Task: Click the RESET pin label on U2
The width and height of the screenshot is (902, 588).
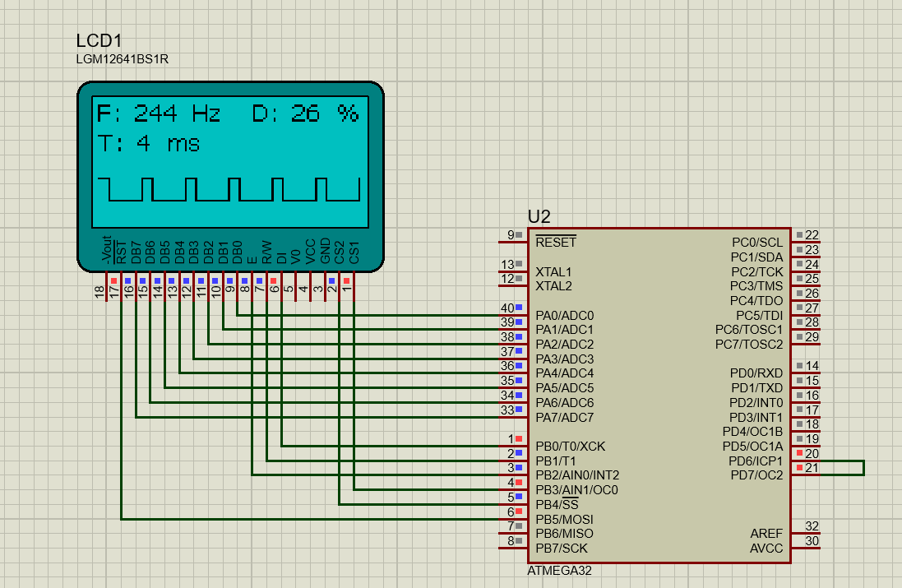Action: (556, 243)
